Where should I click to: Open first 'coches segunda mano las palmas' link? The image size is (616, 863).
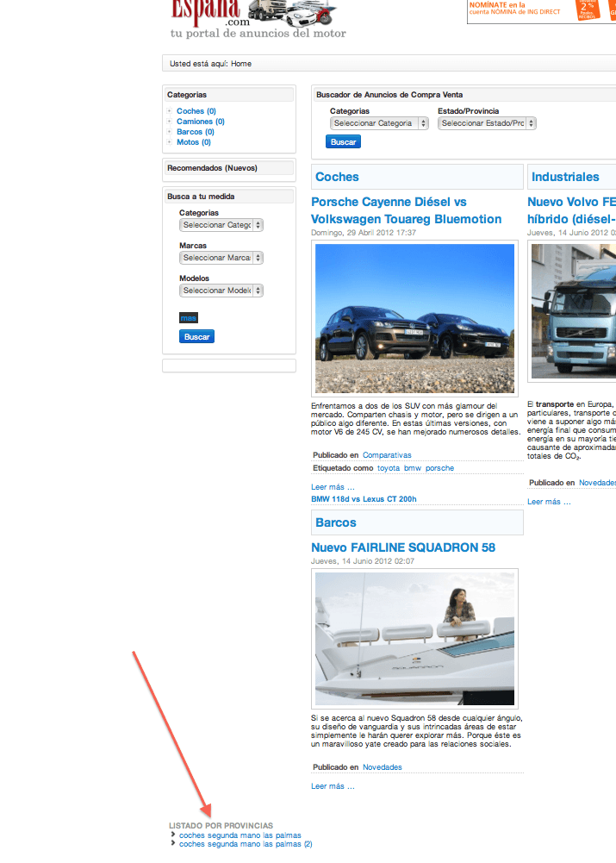pos(240,835)
